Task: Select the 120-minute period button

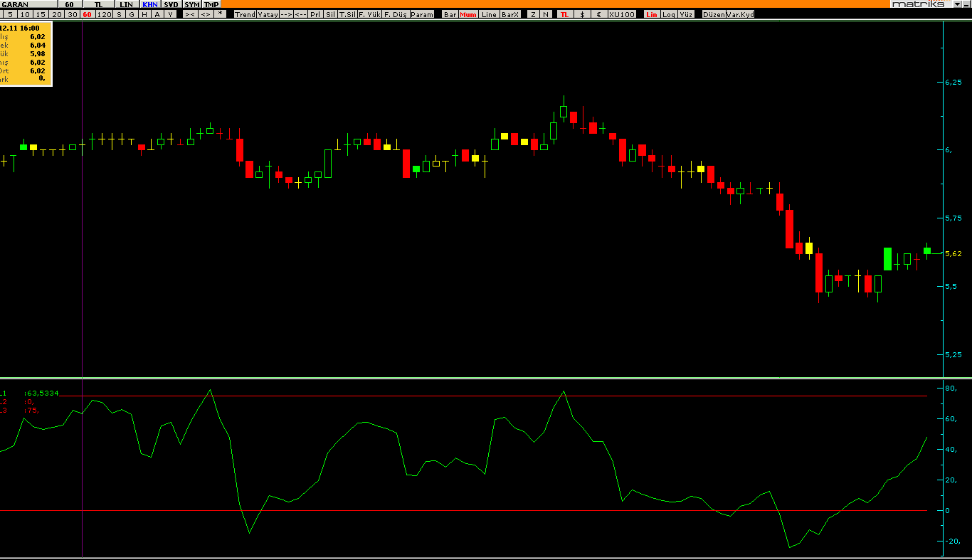Action: pyautogui.click(x=104, y=14)
